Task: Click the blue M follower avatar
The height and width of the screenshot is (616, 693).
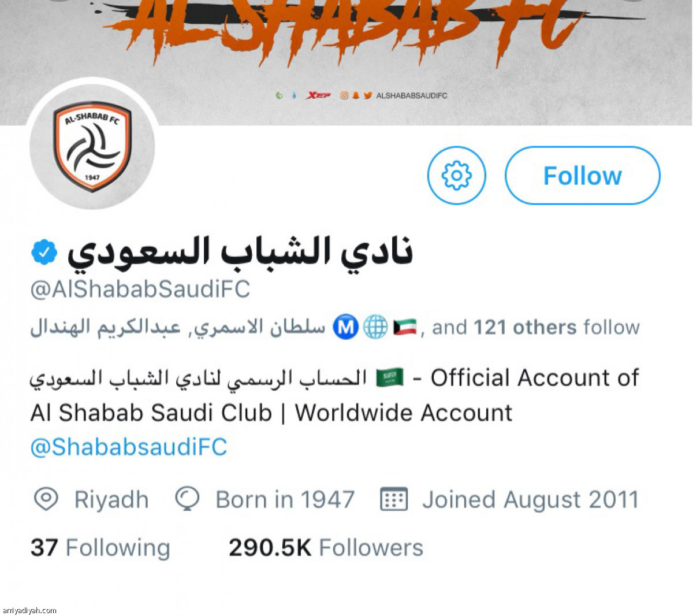Action: pyautogui.click(x=346, y=327)
